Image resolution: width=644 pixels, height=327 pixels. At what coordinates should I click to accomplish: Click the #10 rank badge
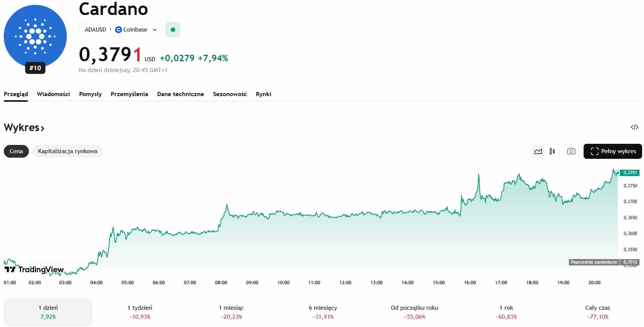pyautogui.click(x=35, y=68)
